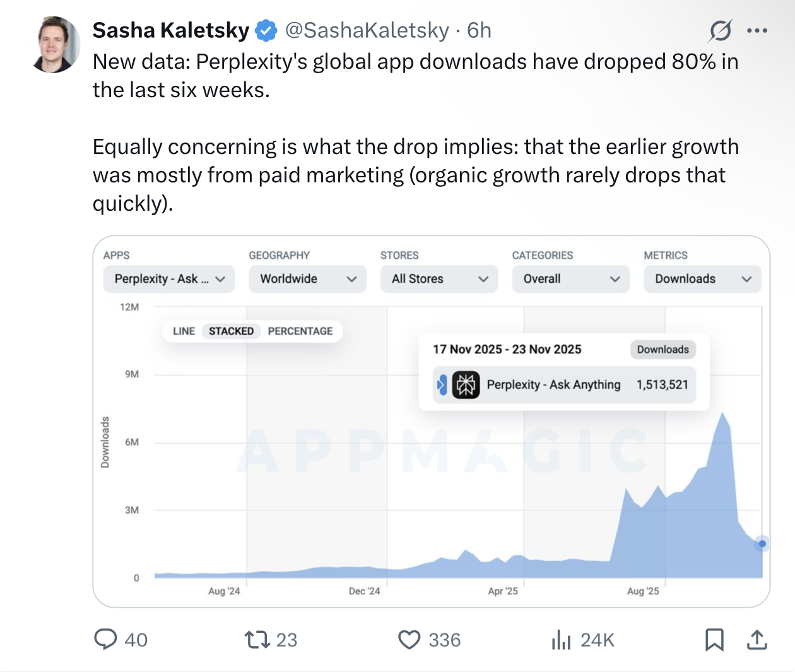
Task: Expand the All Stores dropdown
Action: tap(439, 279)
